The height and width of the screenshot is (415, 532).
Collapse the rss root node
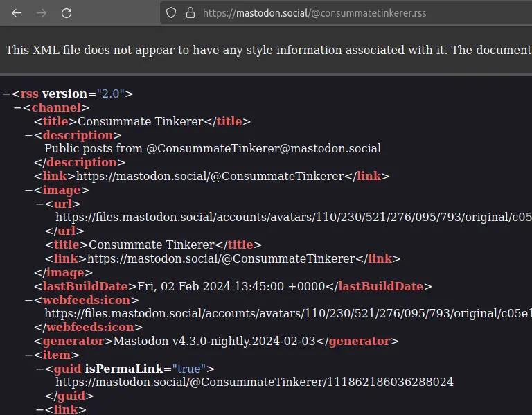6,94
